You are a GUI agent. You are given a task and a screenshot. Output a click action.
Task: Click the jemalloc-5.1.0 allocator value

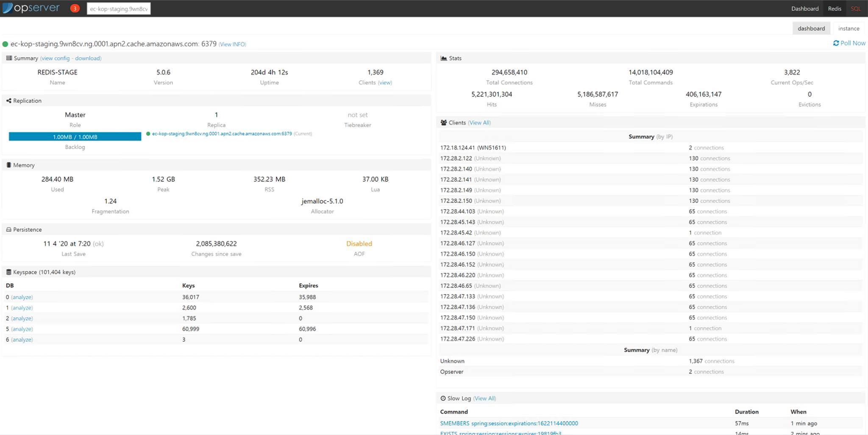pyautogui.click(x=322, y=201)
